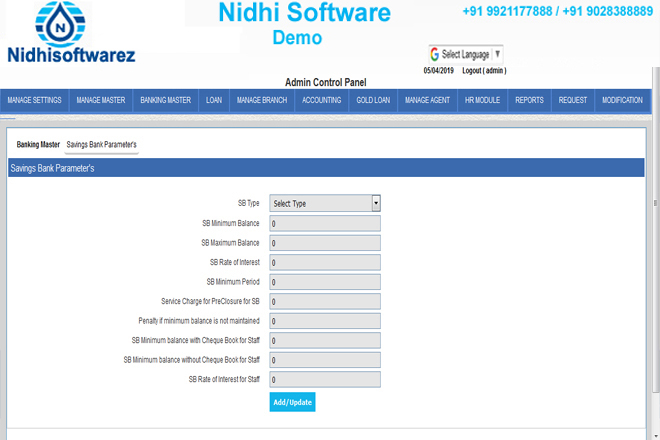Open the Reports menu
The width and height of the screenshot is (660, 440).
530,100
